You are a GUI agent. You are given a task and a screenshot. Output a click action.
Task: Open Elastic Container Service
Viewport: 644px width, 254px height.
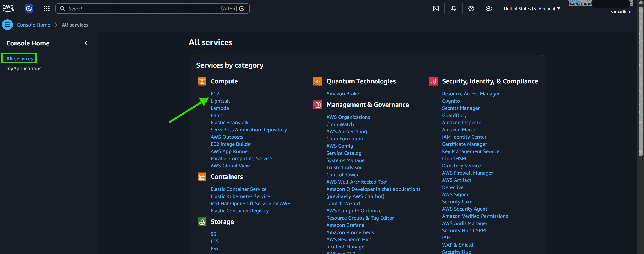(x=238, y=189)
